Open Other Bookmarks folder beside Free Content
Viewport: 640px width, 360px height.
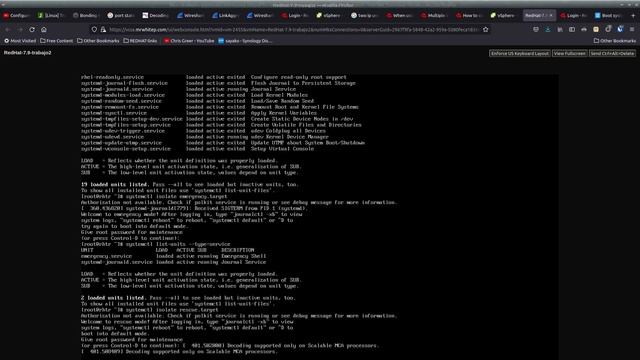(x=98, y=41)
